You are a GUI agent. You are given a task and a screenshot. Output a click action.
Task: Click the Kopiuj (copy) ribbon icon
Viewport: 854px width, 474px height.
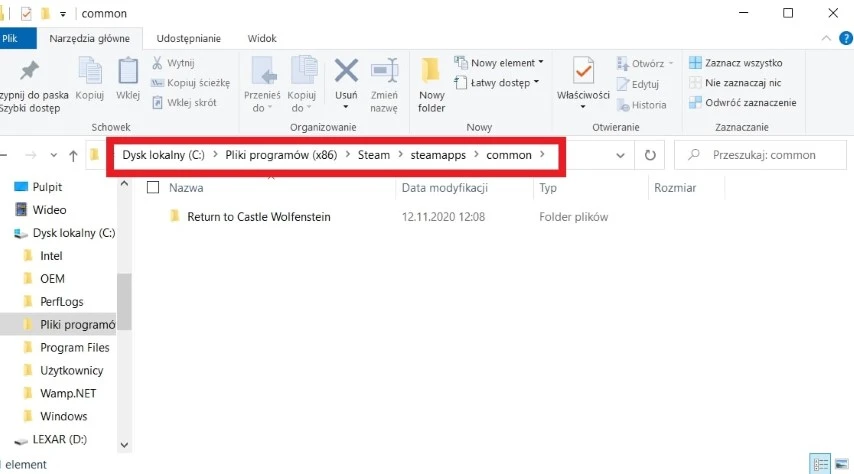pos(90,78)
